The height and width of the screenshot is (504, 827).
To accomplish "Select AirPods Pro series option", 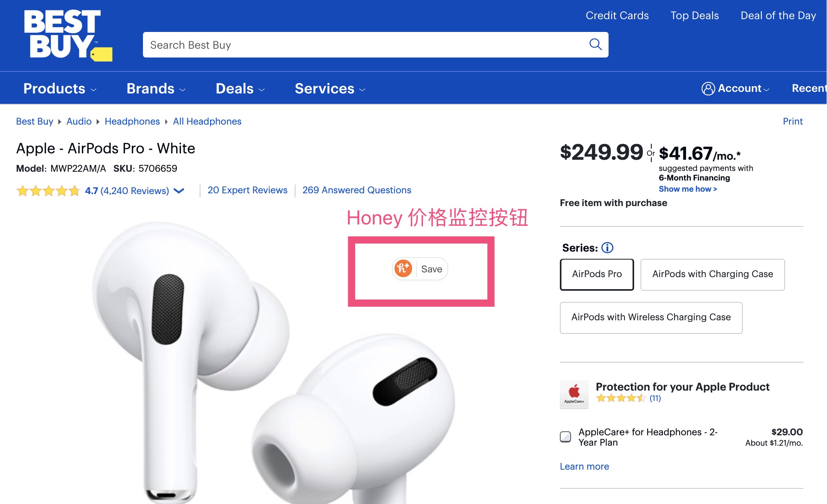I will click(597, 274).
